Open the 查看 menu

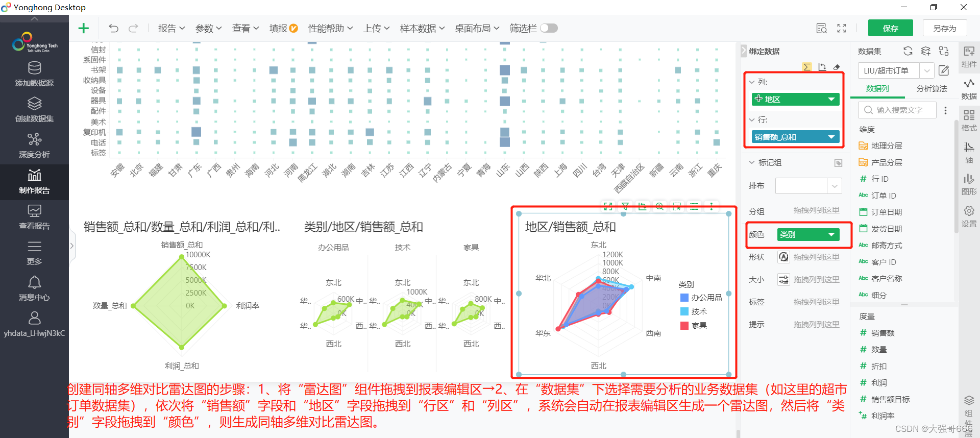(246, 29)
